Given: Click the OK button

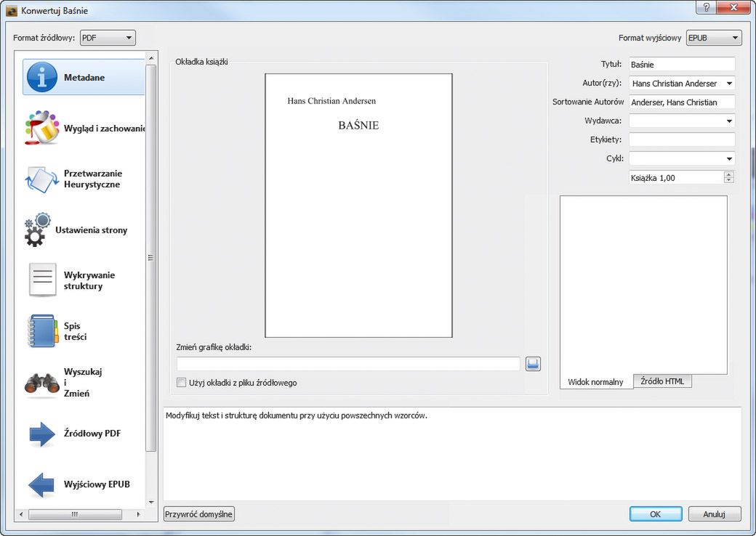Looking at the screenshot, I should tap(656, 513).
